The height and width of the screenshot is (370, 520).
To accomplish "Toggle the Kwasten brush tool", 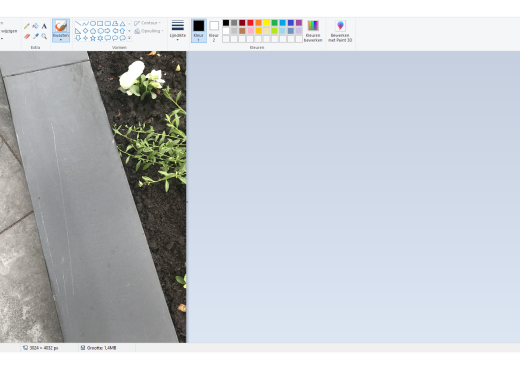I will [61, 28].
